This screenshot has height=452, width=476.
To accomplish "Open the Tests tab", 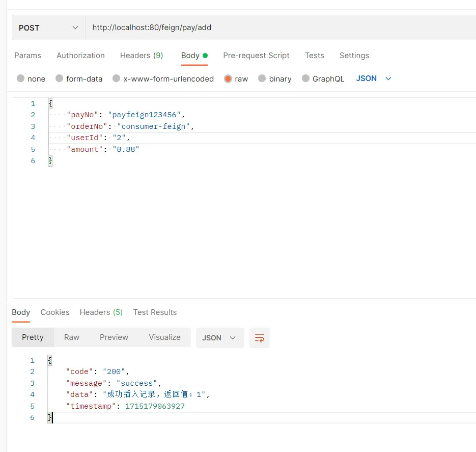I will (314, 56).
